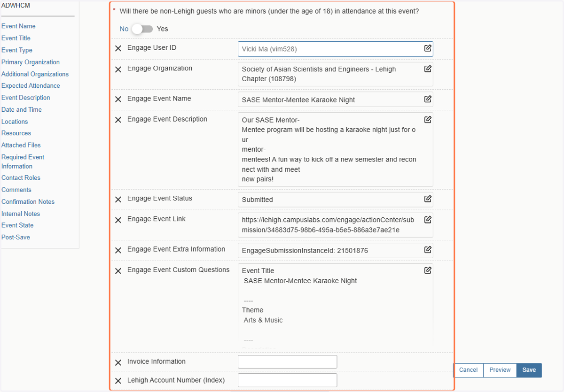Jump to Event Type section
Viewport: 564px width, 392px height.
17,50
